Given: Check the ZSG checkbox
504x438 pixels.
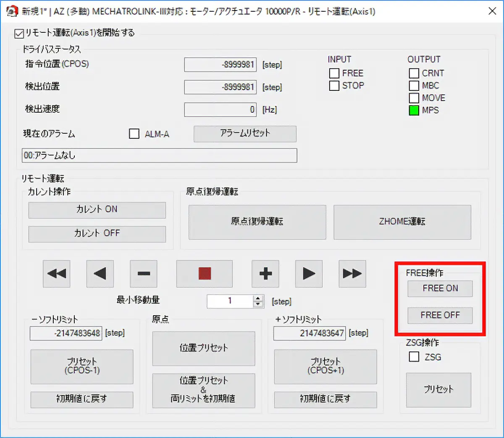Looking at the screenshot, I should 414,357.
